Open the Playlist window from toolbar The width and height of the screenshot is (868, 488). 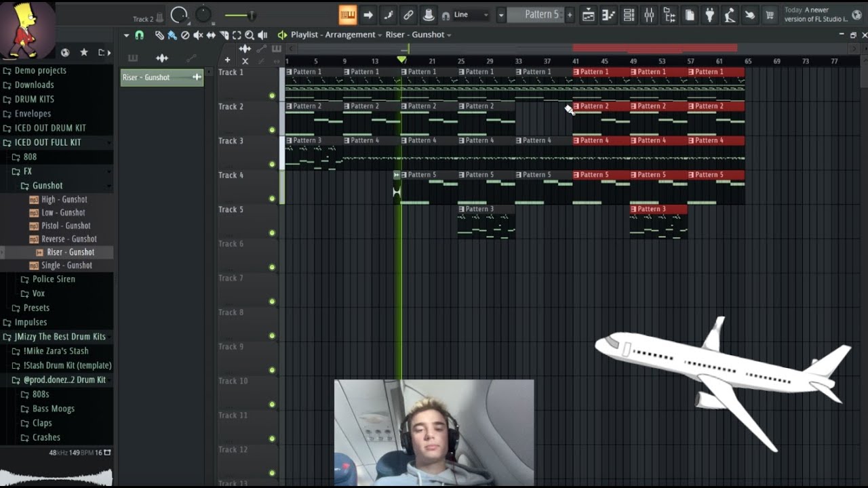[x=589, y=15]
